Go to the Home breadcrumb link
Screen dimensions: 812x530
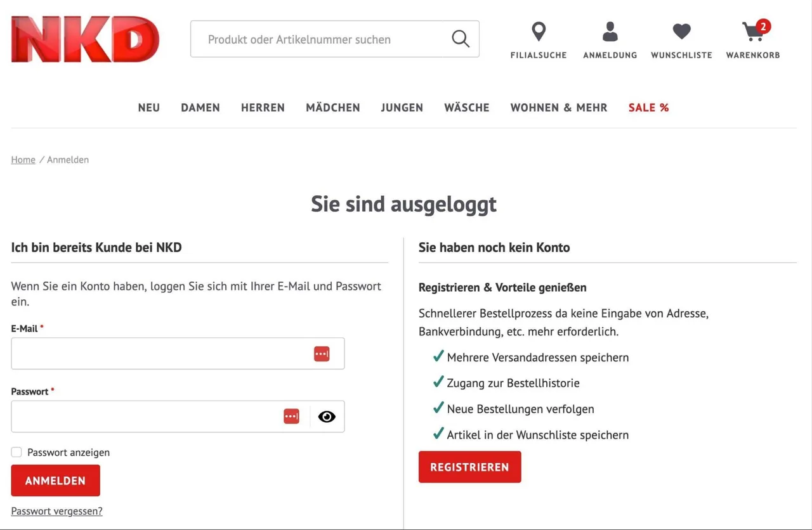click(x=23, y=160)
